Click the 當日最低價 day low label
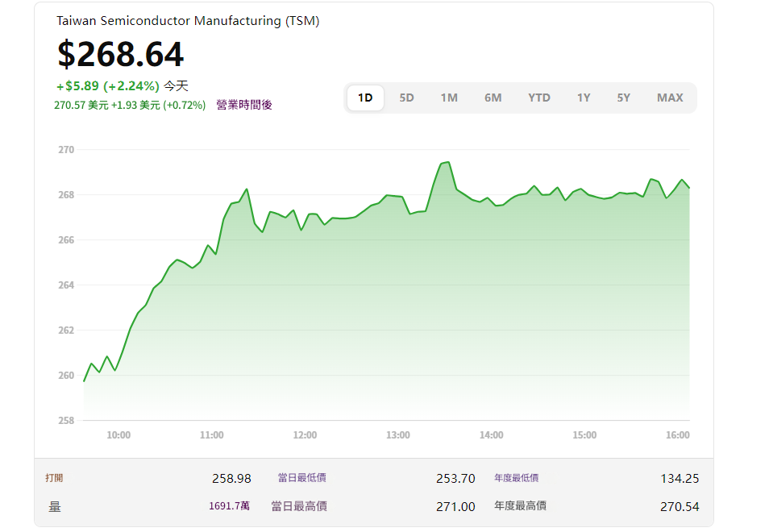Image resolution: width=769 pixels, height=532 pixels. click(x=302, y=478)
